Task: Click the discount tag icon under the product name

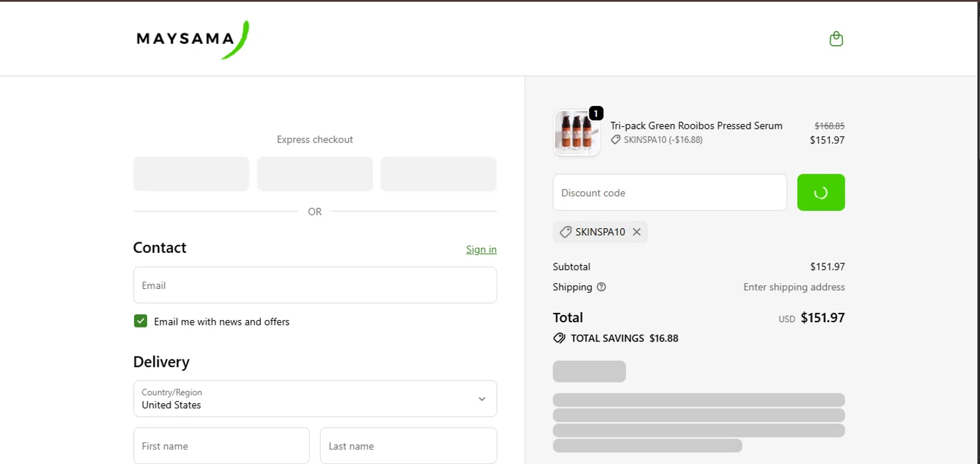Action: point(615,140)
